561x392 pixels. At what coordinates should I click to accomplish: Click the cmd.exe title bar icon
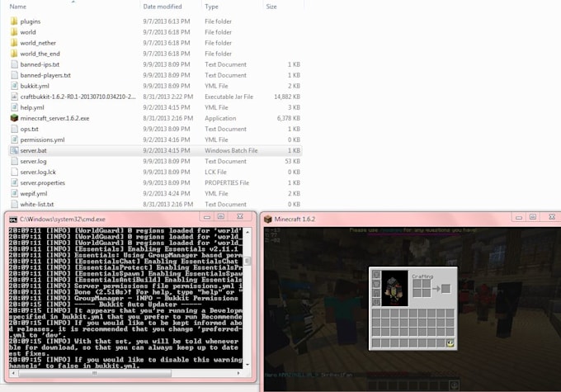pyautogui.click(x=13, y=219)
